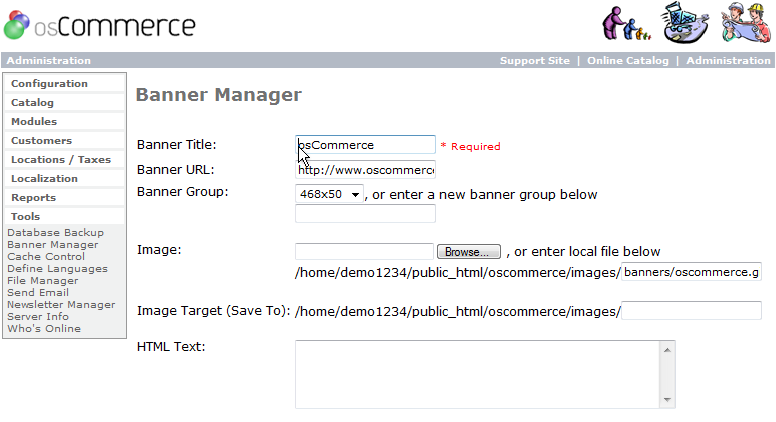The image size is (776, 422).
Task: Focus the local file banners/oscommerce field
Action: coord(691,272)
